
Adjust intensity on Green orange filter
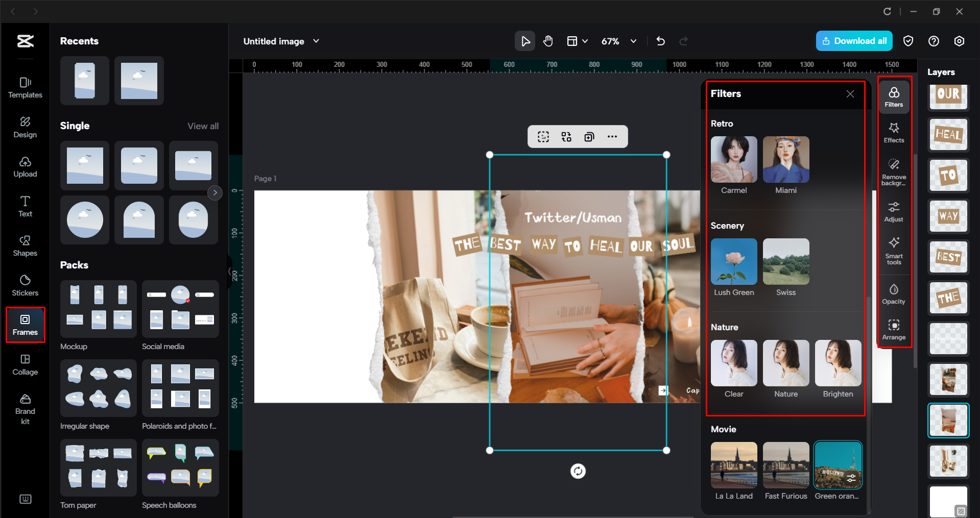[x=851, y=478]
